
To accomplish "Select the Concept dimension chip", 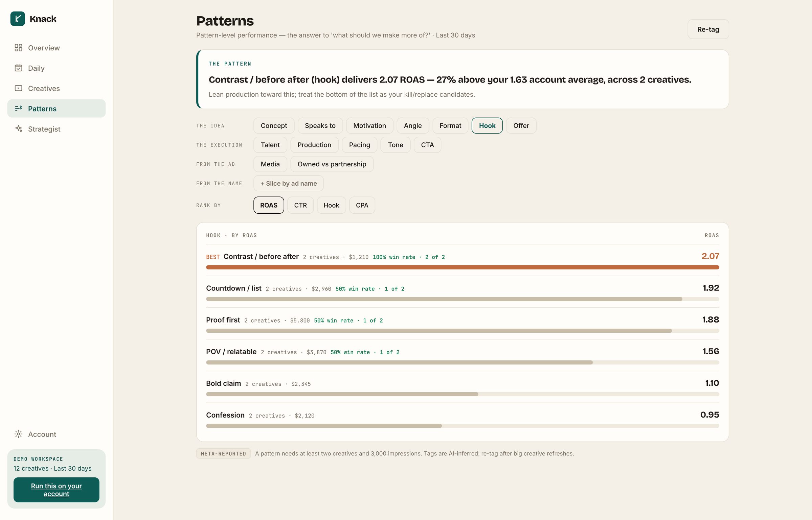I will pos(274,125).
